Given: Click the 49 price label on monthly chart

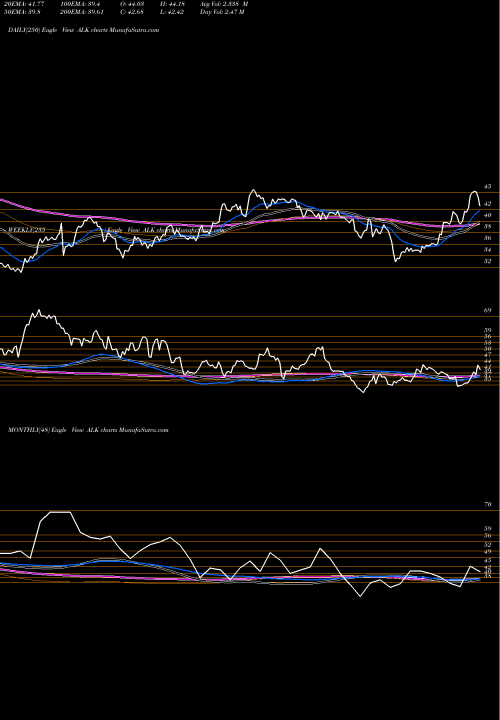Looking at the screenshot, I should (488, 551).
